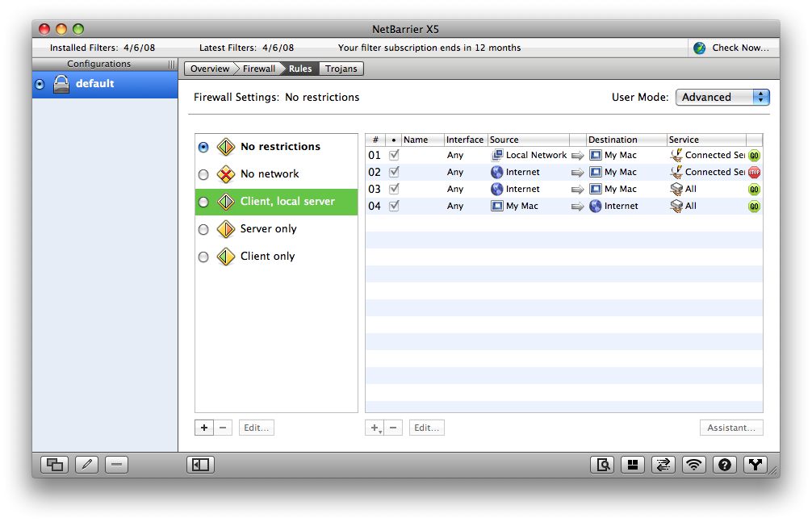The image size is (812, 522).
Task: Select the Client, local server radio button
Action: pyautogui.click(x=203, y=202)
